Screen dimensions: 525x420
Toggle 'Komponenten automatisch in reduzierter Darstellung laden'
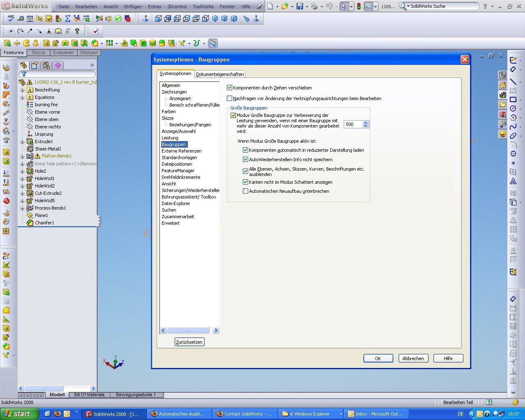pos(245,150)
